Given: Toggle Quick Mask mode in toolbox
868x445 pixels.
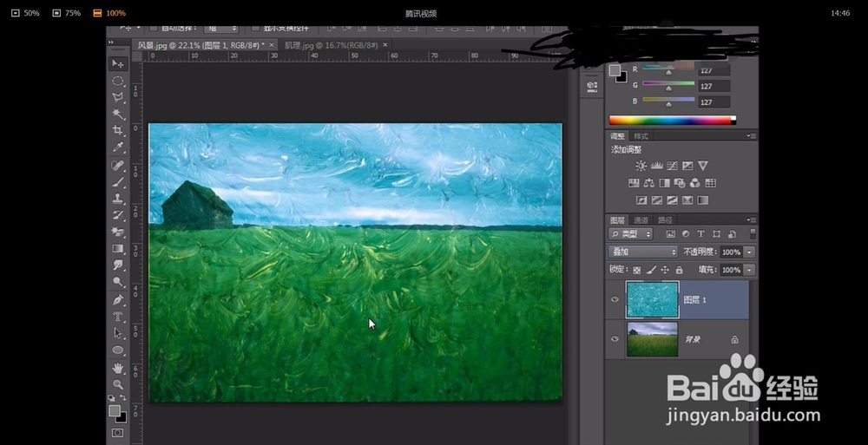Looking at the screenshot, I should pos(118,433).
